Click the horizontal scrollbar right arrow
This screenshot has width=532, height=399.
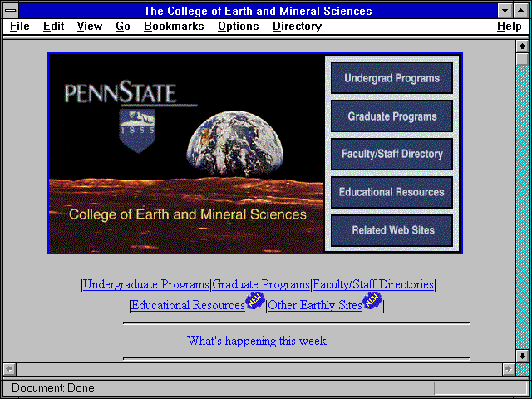(508, 369)
